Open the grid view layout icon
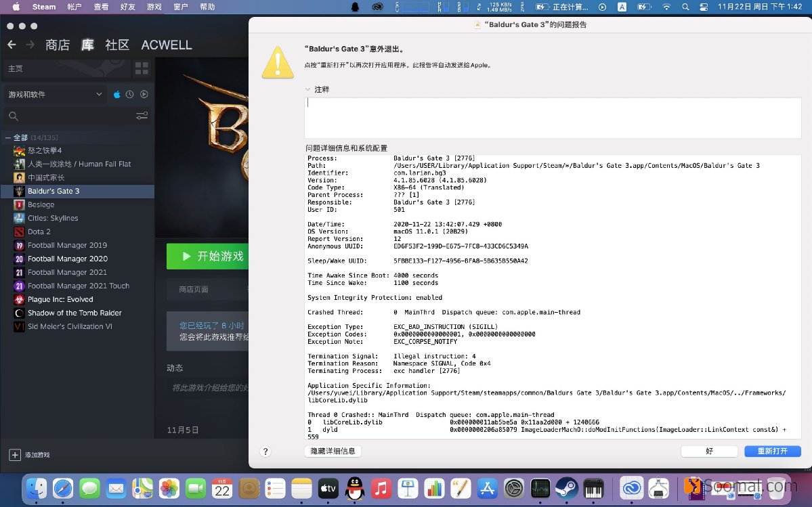 [141, 68]
